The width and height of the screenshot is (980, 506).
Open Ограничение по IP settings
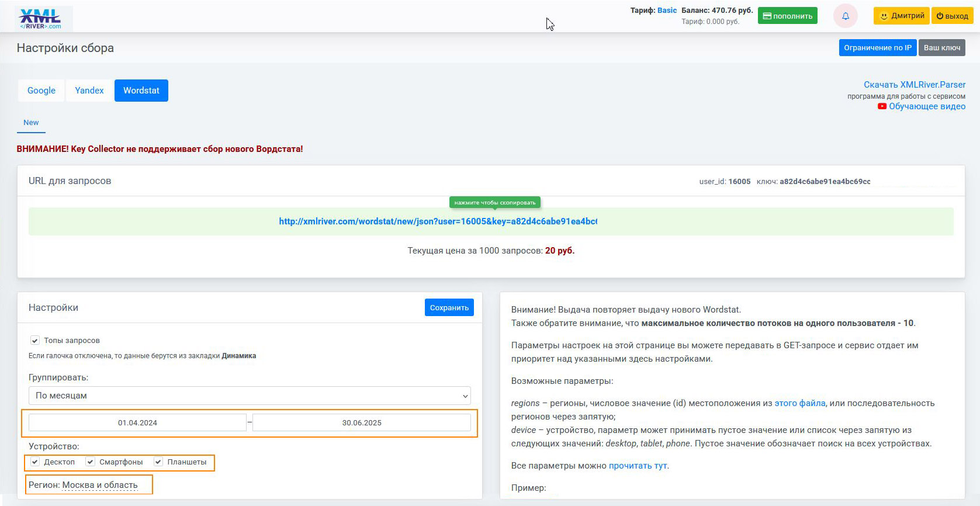click(x=877, y=48)
